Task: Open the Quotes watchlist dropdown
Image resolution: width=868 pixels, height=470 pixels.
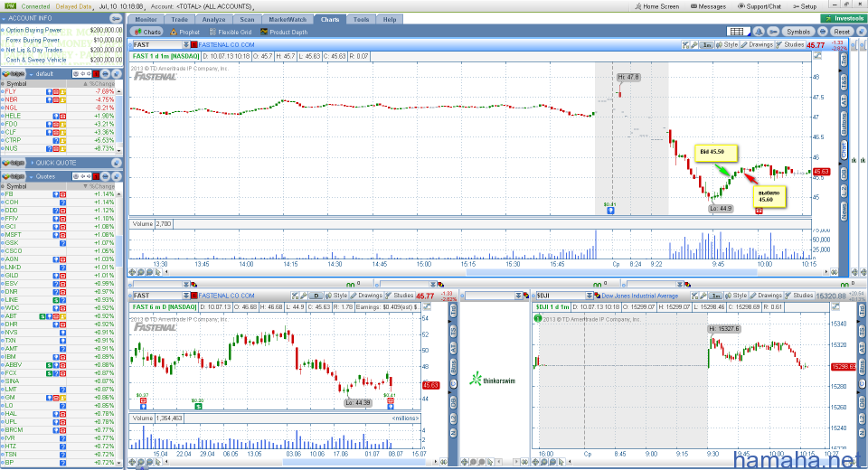Action: pyautogui.click(x=31, y=176)
